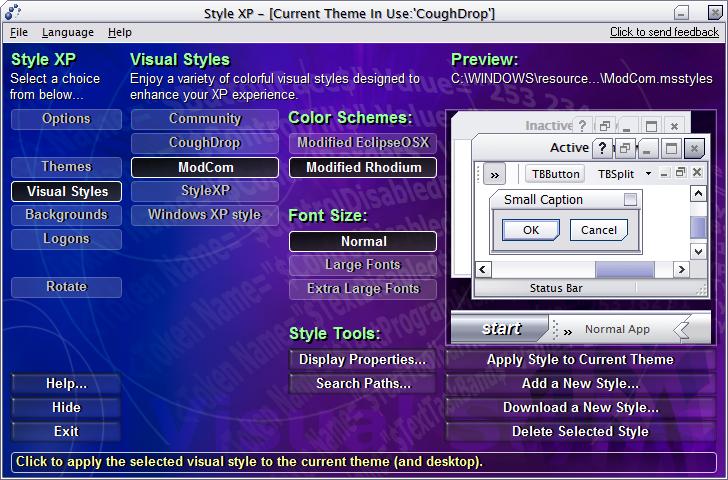Viewport: 728px width, 480px height.
Task: Click the double-chevron toolbar overflow in preview
Action: (x=494, y=175)
